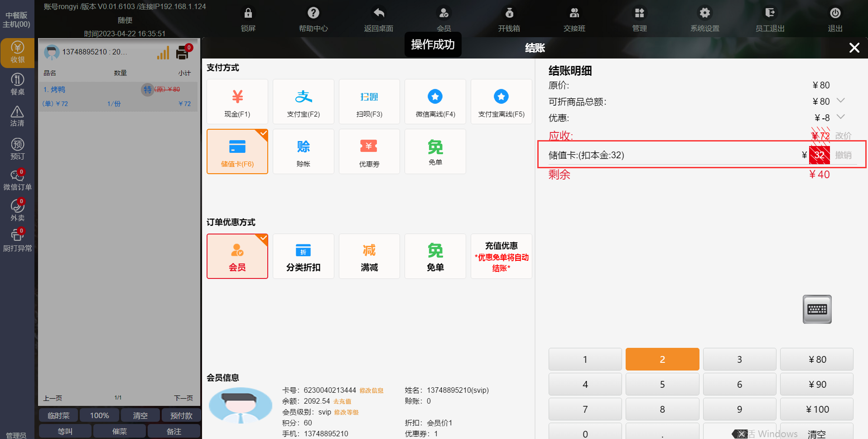Open the reservations (预订) sidebar tab
This screenshot has width=868, height=439.
tap(17, 149)
